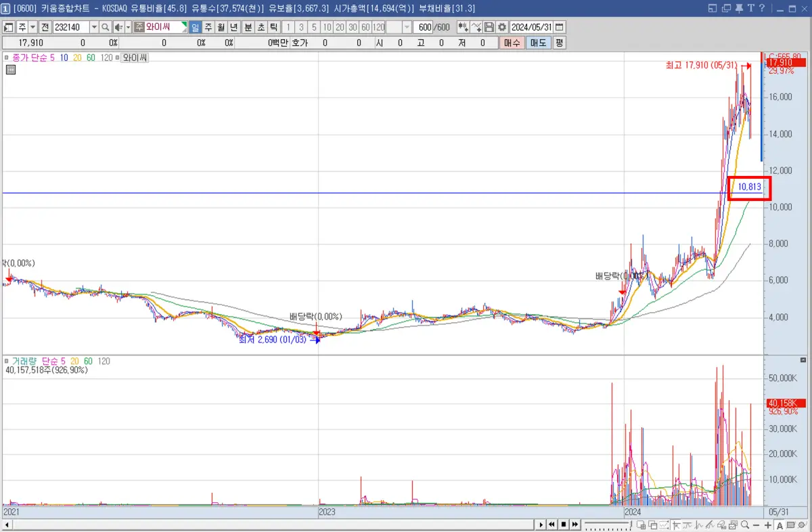
Task: Select the bottom magnifier zoom tool
Action: pyautogui.click(x=744, y=525)
